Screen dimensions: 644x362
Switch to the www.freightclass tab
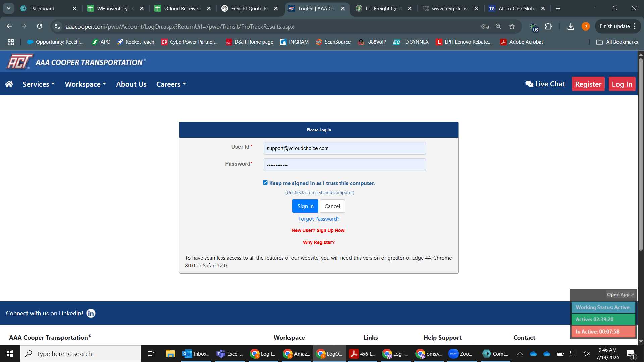(x=450, y=8)
